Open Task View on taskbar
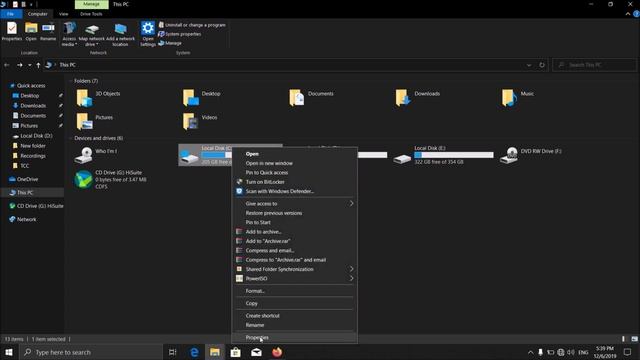 tap(172, 352)
